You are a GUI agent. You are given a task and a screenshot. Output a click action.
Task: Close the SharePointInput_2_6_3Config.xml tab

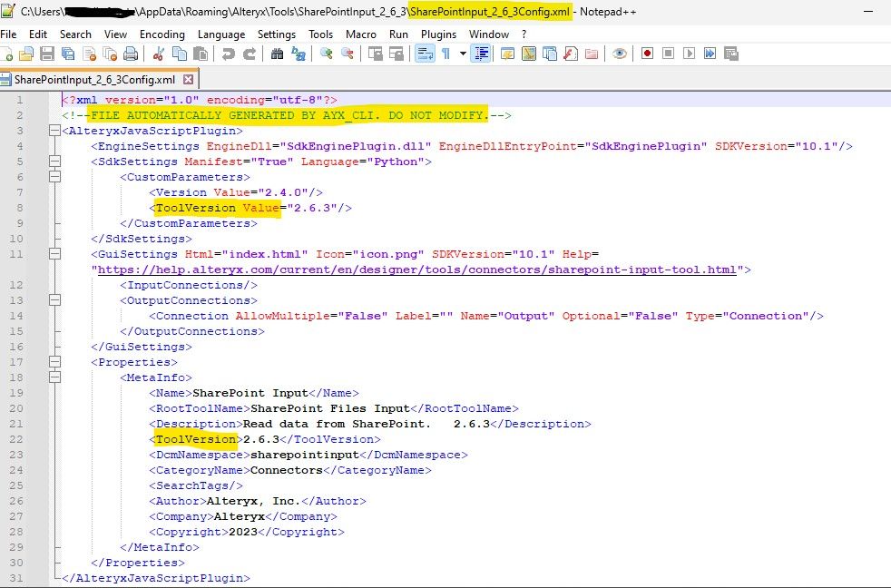[188, 80]
